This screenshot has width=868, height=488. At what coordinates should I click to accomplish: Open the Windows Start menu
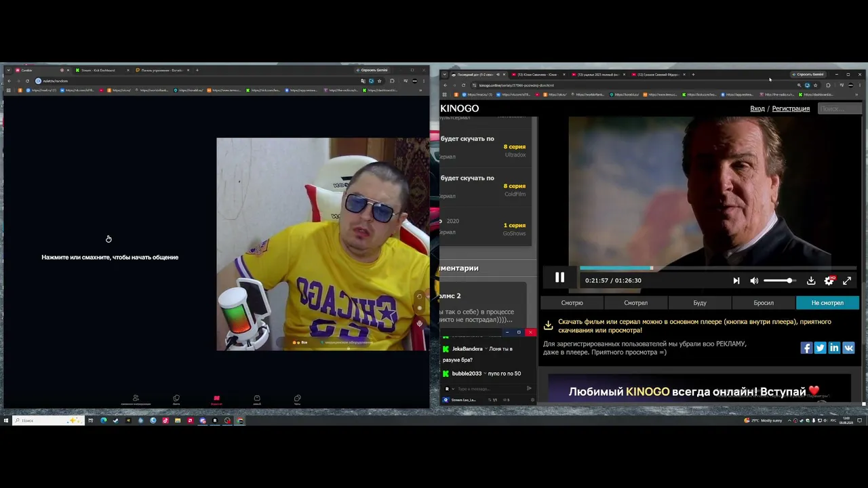pyautogui.click(x=6, y=420)
